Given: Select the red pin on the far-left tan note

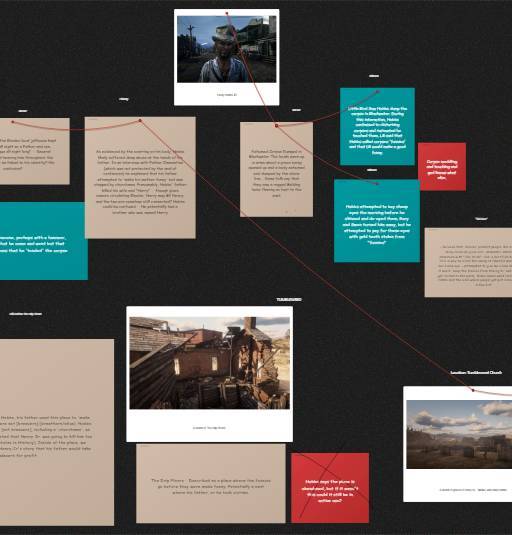Looking at the screenshot, I should click(13, 122).
